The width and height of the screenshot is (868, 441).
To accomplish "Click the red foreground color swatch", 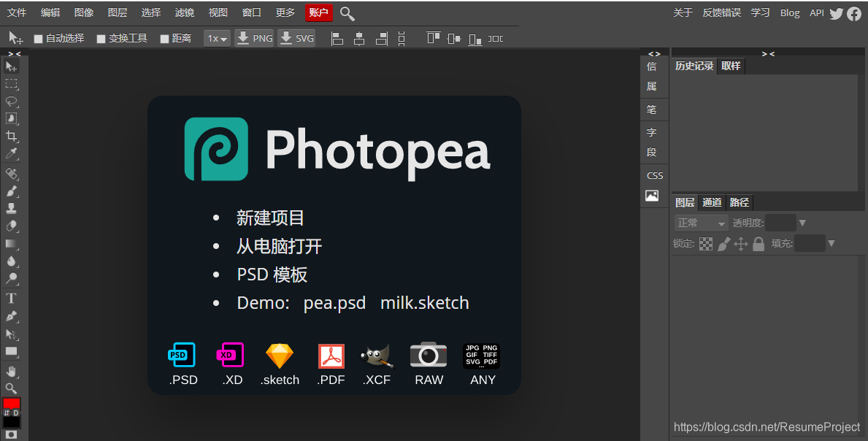I will tap(11, 403).
